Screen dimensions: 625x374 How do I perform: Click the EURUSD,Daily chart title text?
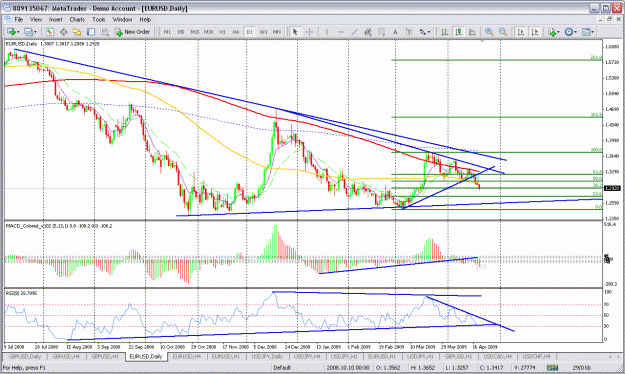pos(21,44)
